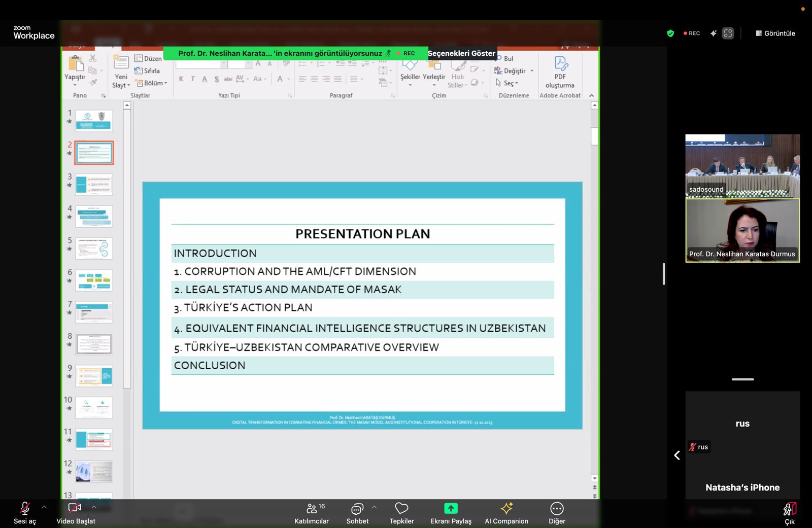Open the Görüntüle view menu
Image resolution: width=812 pixels, height=528 pixels.
point(775,33)
